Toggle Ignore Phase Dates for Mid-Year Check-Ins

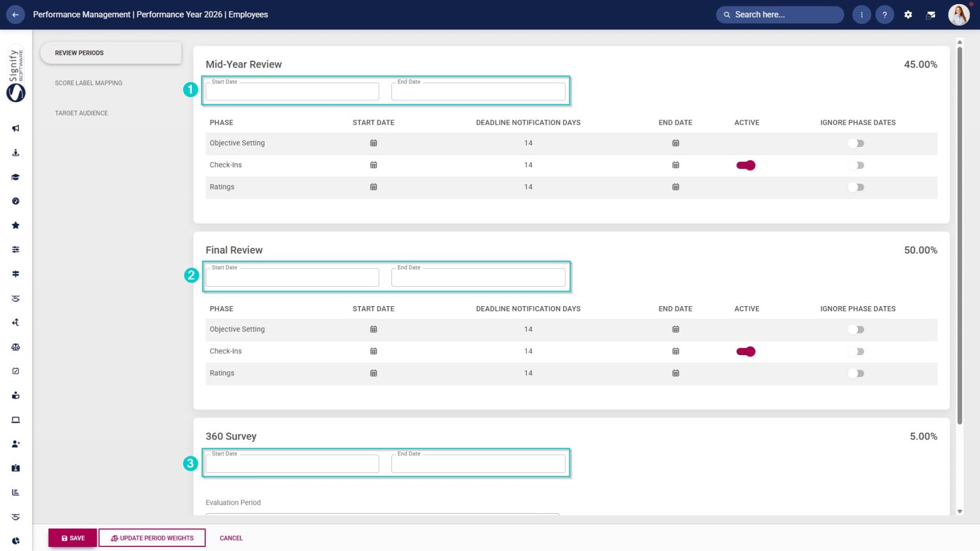[x=856, y=166]
